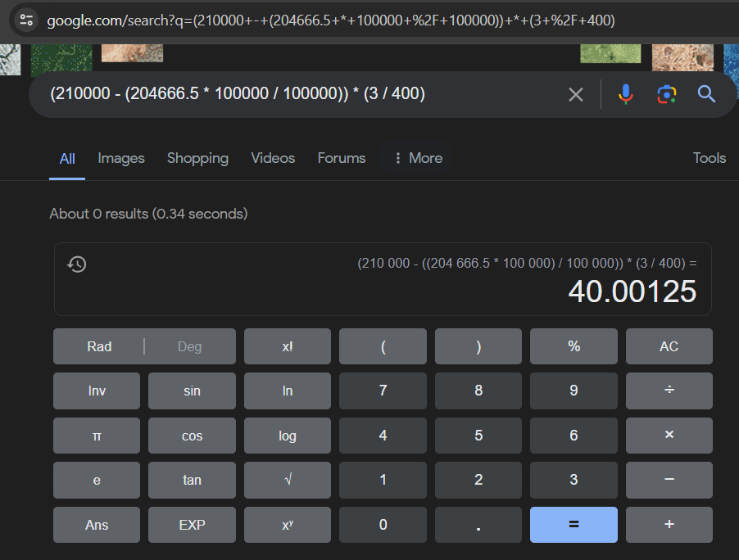
Task: Click the division ÷ key
Action: point(669,391)
